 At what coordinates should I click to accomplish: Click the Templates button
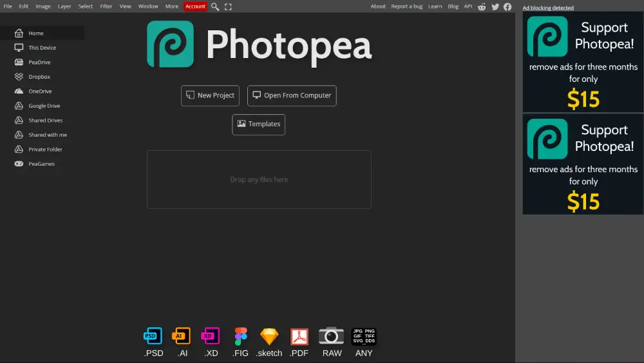(258, 124)
